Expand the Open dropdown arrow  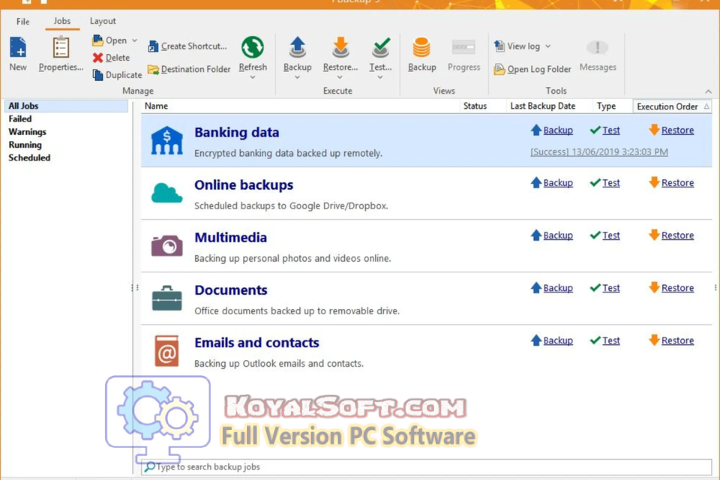(x=135, y=40)
